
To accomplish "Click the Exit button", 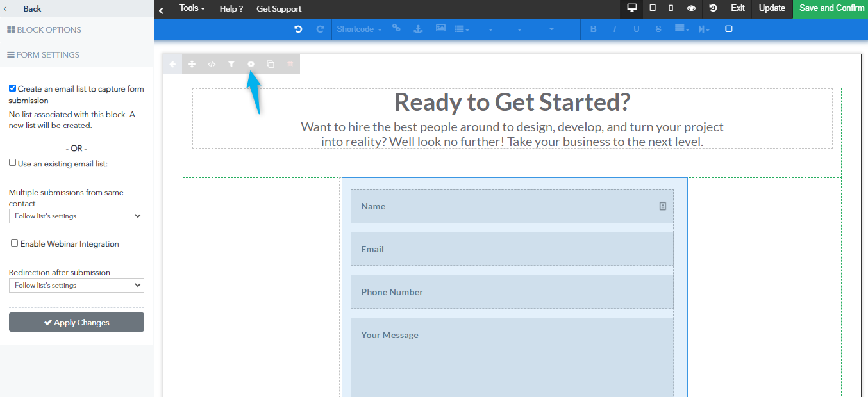I will [738, 8].
